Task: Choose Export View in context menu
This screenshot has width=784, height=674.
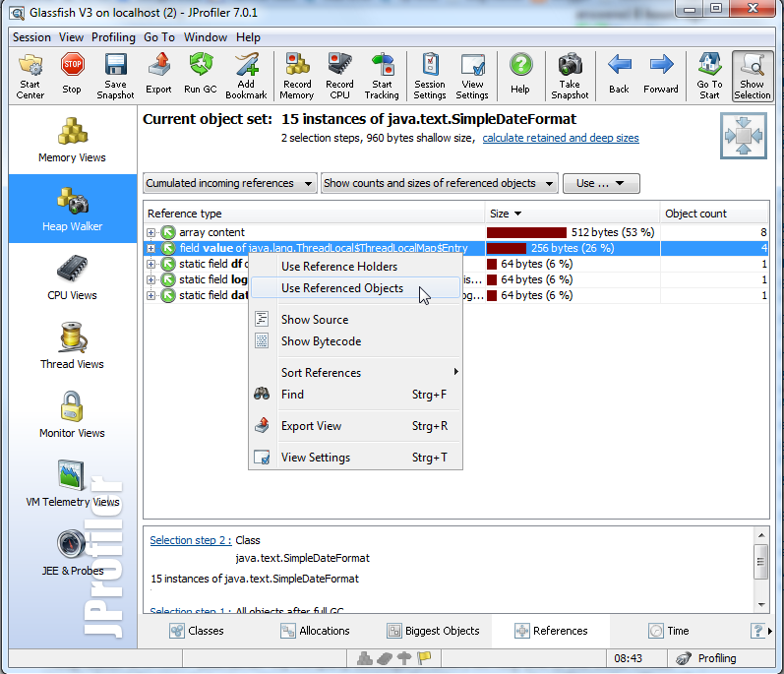Action: point(355,426)
